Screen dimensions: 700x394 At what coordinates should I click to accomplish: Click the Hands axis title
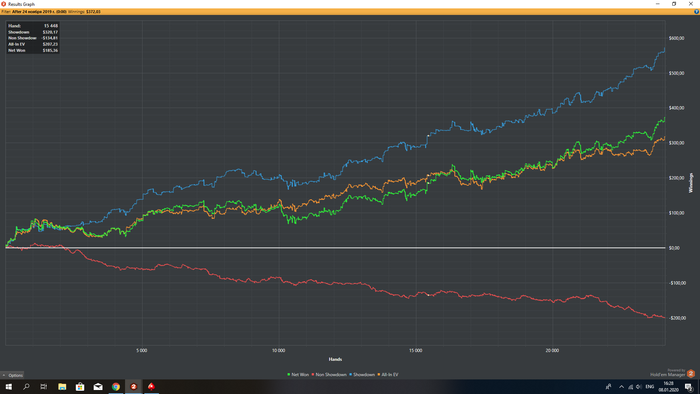[335, 359]
